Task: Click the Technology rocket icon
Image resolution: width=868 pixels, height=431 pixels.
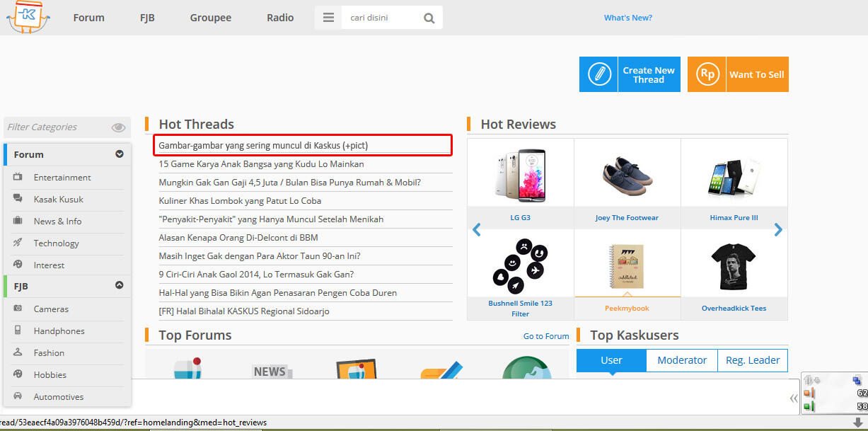Action: tap(18, 243)
